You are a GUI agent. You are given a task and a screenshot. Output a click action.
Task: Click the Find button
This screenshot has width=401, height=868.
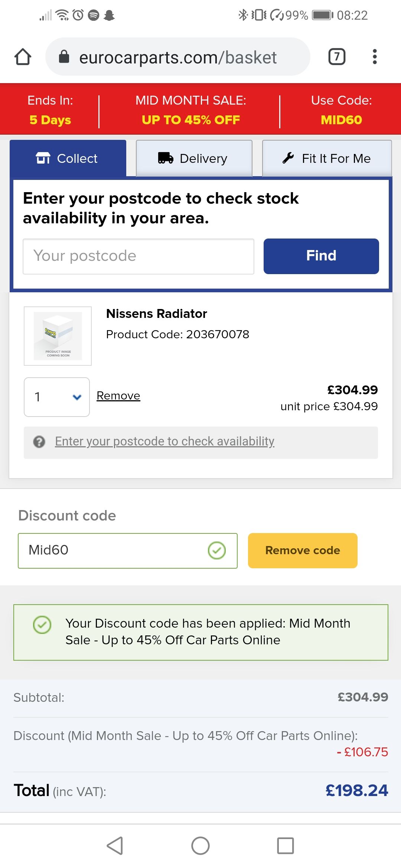click(321, 256)
